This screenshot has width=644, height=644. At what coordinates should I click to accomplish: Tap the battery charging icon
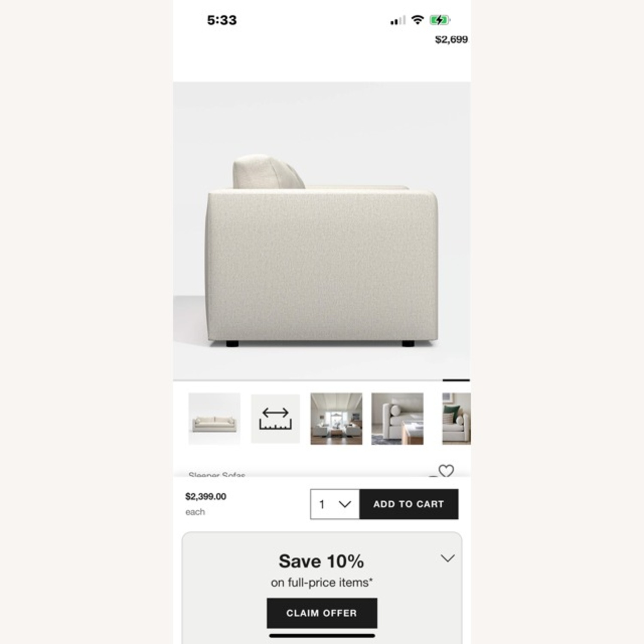(440, 20)
